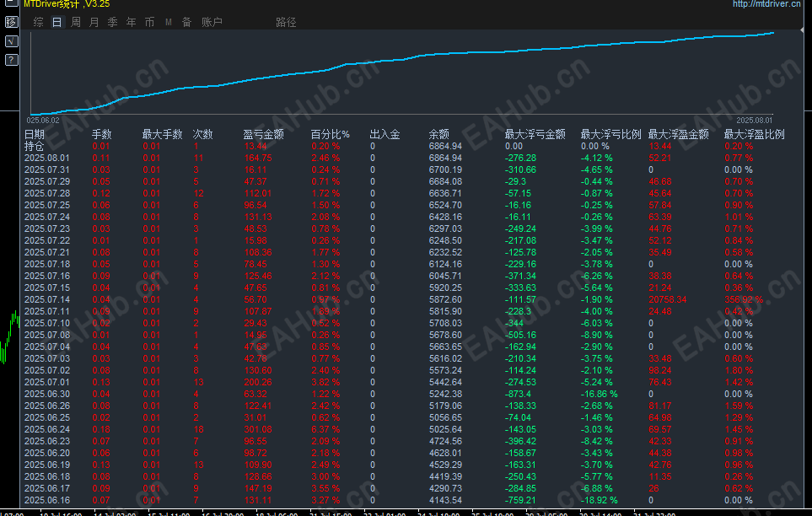Switch to the 账户 account tab
Screen dimensions: 812x516
click(212, 22)
